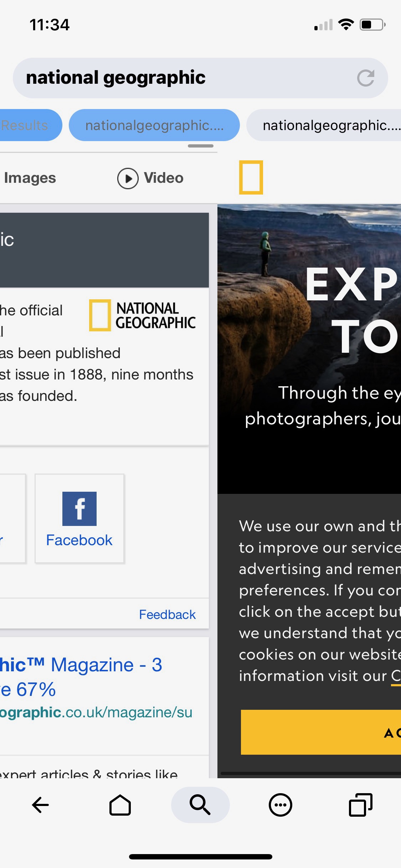Open the tabs overview icon
Viewport: 401px width, 868px height.
[x=361, y=805]
